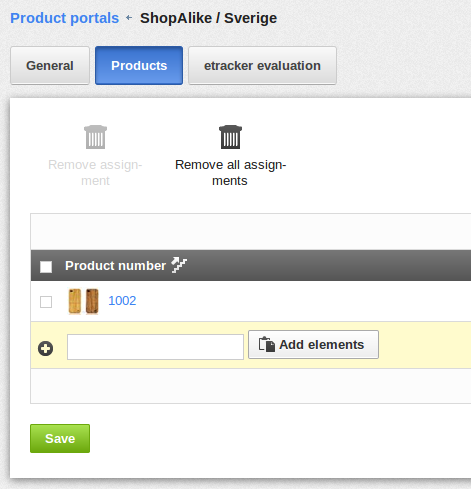Viewport: 471px width, 489px height.
Task: Click the Add elements button
Action: point(313,344)
